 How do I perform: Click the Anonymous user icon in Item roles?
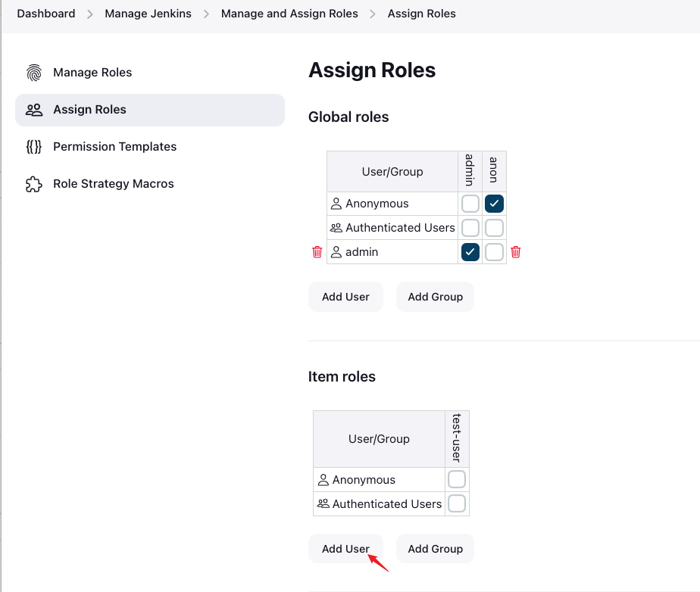point(323,480)
